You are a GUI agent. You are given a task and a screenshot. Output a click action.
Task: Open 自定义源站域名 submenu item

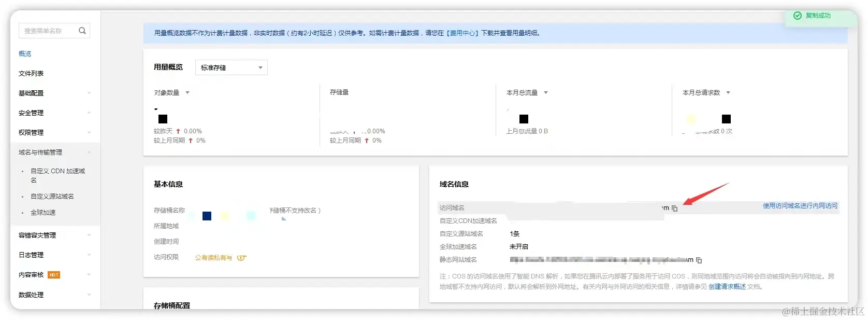click(x=52, y=196)
